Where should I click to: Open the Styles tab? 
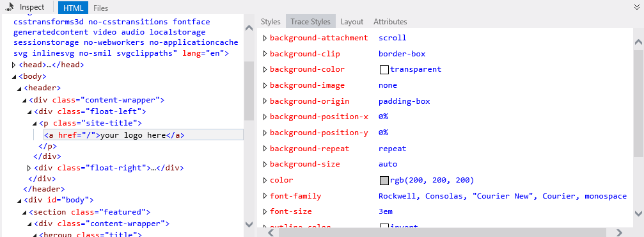click(271, 22)
